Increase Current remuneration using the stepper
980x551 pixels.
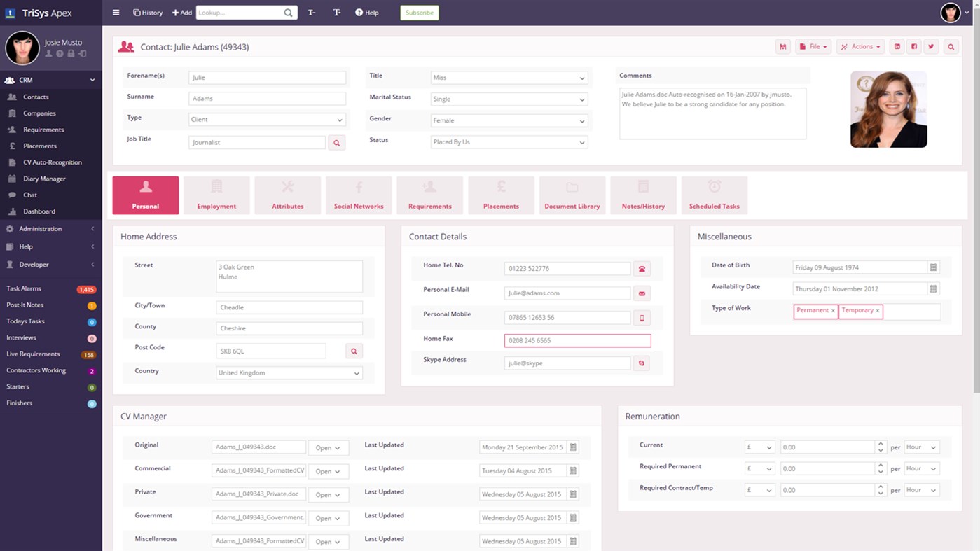881,443
